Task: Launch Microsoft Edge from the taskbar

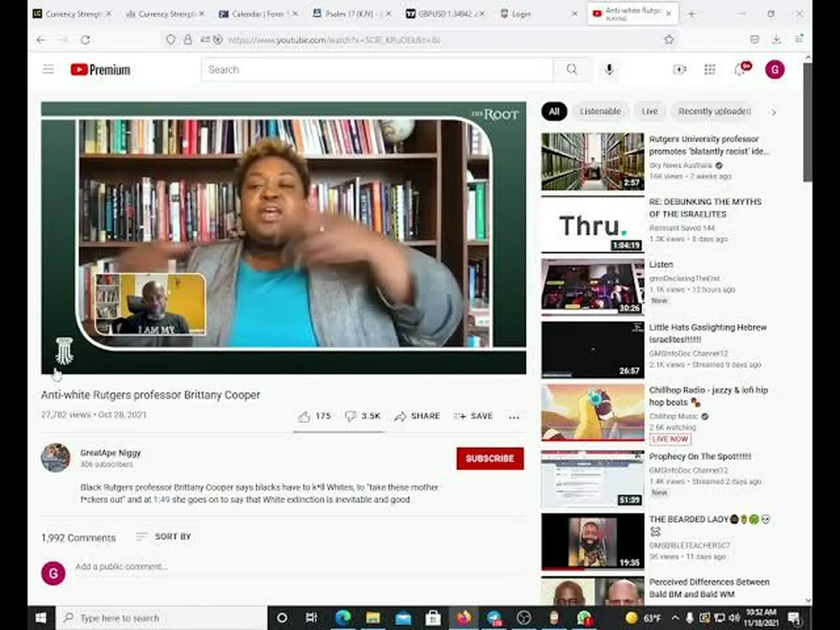Action: coord(343,618)
